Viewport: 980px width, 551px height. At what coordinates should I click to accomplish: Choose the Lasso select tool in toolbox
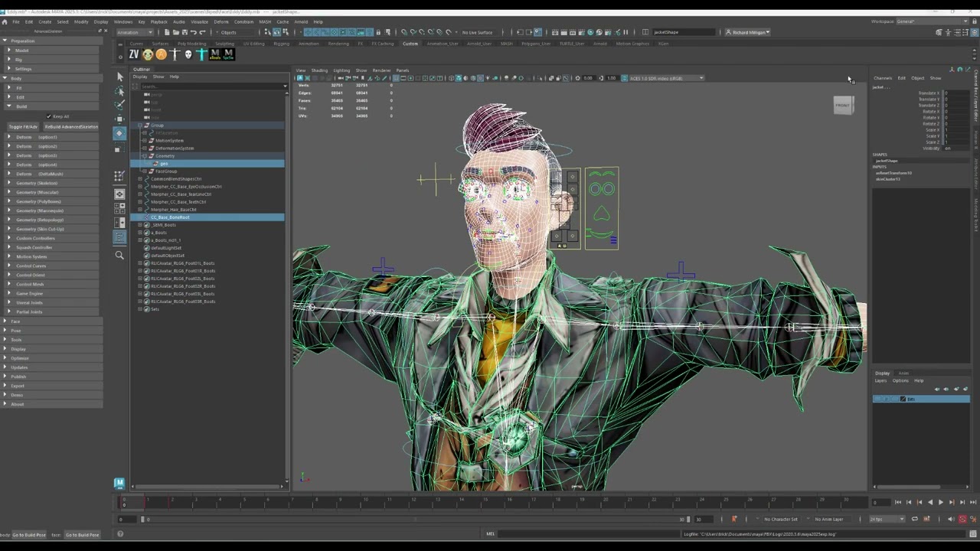click(119, 91)
